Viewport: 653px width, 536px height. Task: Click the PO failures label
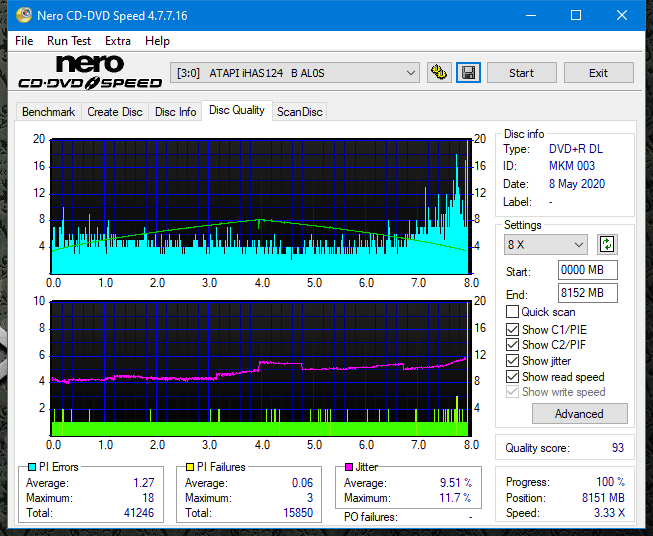coord(371,517)
